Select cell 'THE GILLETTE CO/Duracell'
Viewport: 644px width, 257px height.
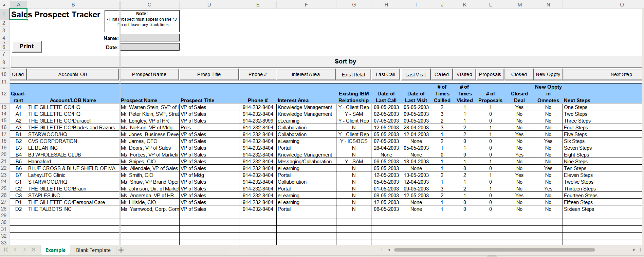[73, 121]
